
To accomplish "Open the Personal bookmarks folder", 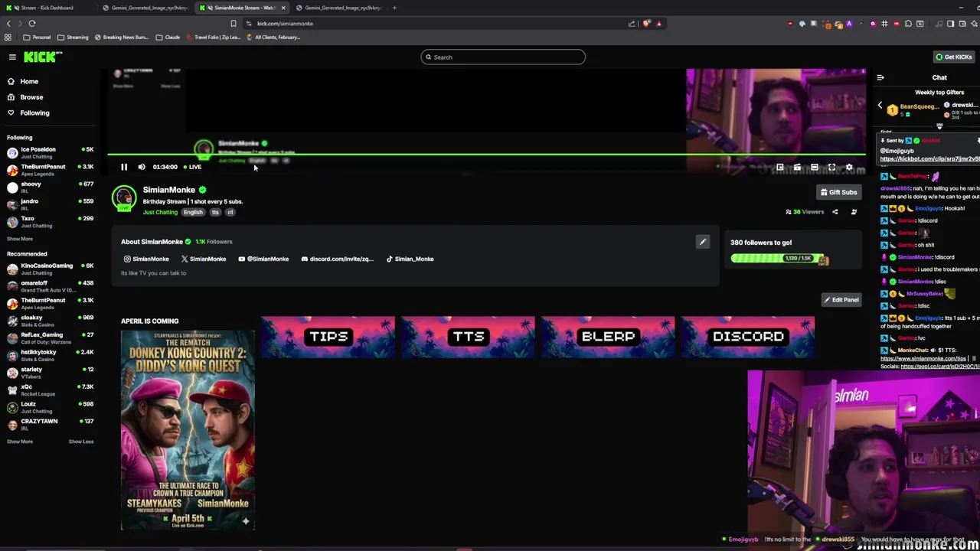I will [x=37, y=37].
